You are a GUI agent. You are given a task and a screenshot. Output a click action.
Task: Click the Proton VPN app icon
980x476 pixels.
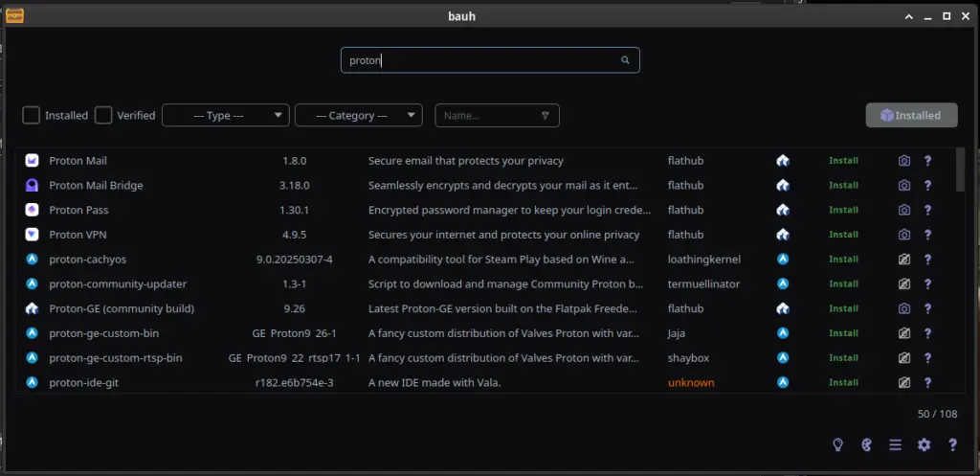pyautogui.click(x=32, y=235)
